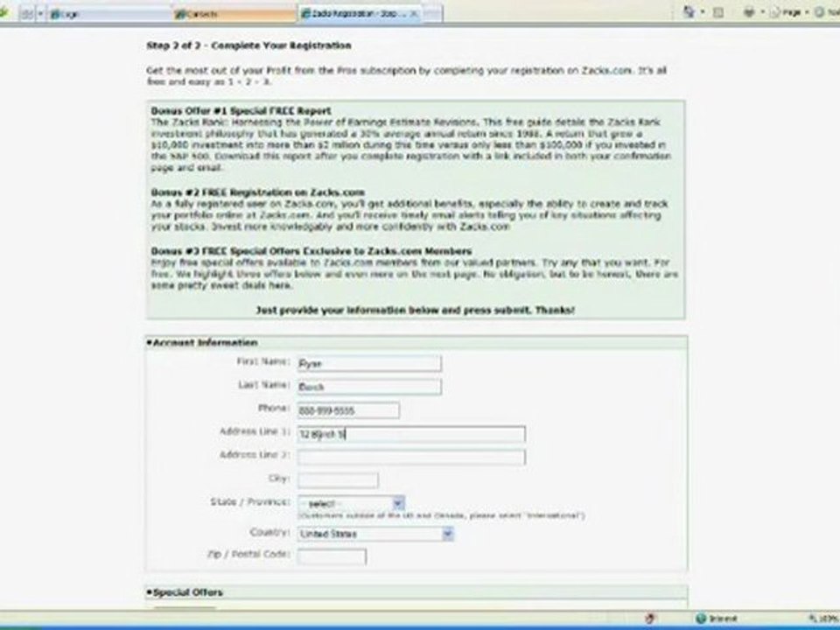
Task: Click the 'Bonus #2 FREE Registration on Zacks.com' heading
Action: click(x=257, y=192)
